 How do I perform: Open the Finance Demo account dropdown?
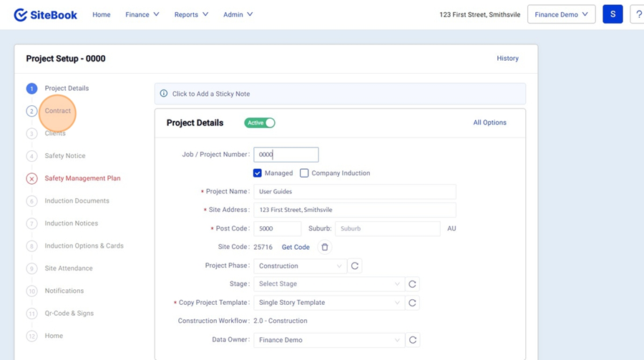pyautogui.click(x=561, y=14)
